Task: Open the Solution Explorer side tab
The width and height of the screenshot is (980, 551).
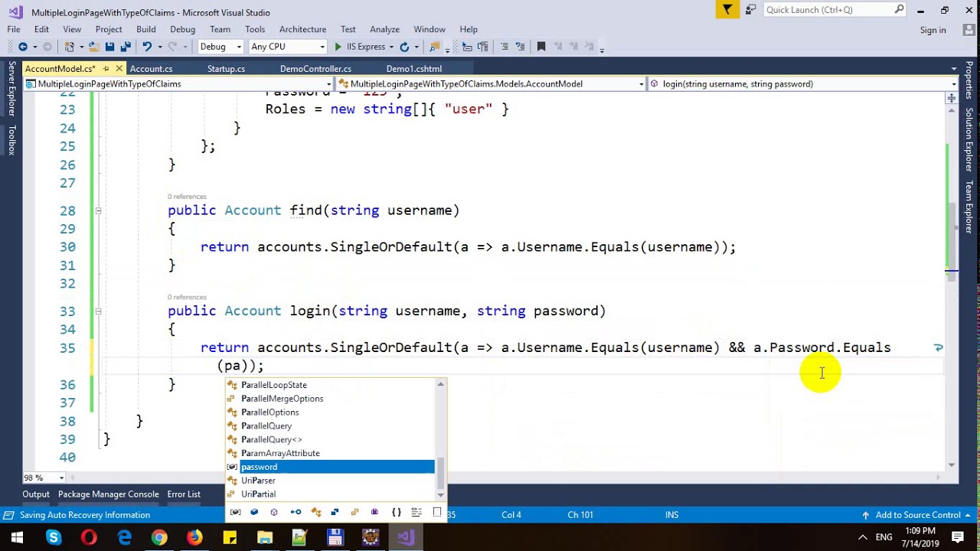Action: [969, 139]
